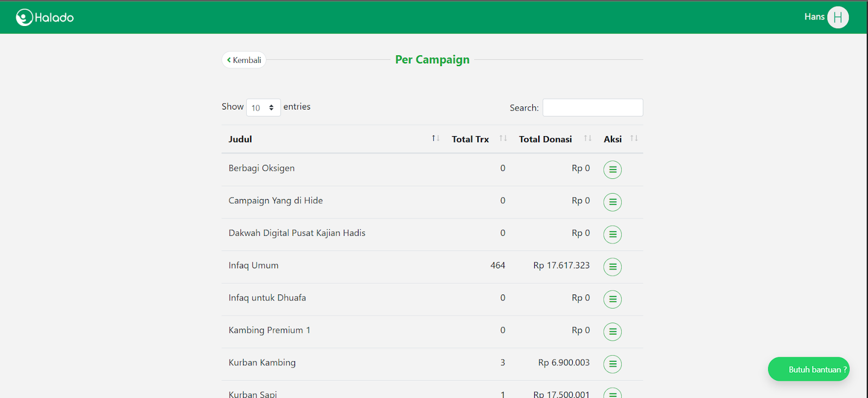Image resolution: width=868 pixels, height=398 pixels.
Task: Select the Kurban Kambing row title
Action: point(262,363)
